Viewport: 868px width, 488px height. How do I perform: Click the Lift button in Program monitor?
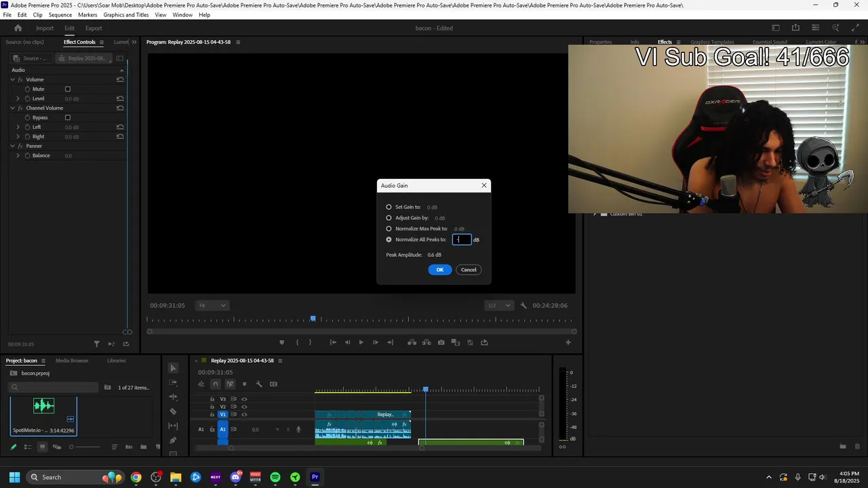tap(412, 342)
